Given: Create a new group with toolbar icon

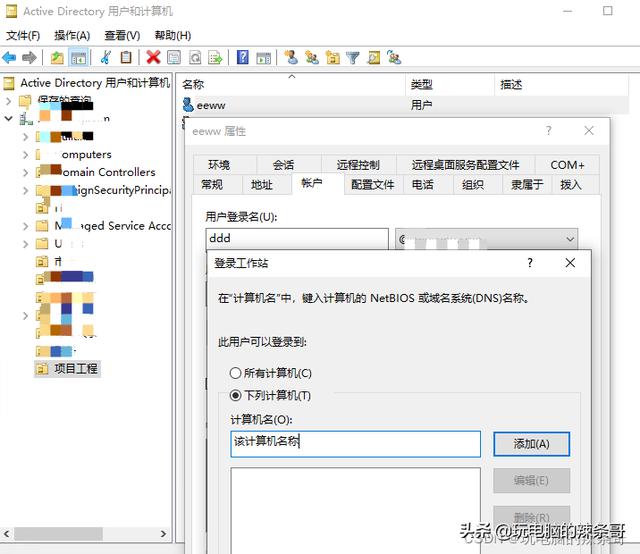Looking at the screenshot, I should (312, 58).
